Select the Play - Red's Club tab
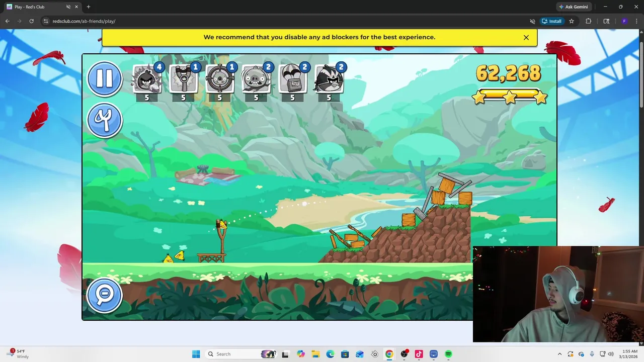The width and height of the screenshot is (644, 362). tap(42, 7)
